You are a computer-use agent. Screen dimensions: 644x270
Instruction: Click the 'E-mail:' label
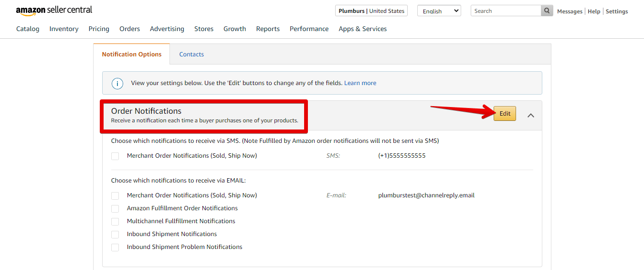click(337, 195)
